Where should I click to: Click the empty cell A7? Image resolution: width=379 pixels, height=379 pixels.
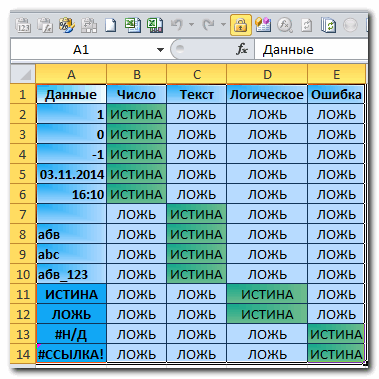tap(71, 214)
